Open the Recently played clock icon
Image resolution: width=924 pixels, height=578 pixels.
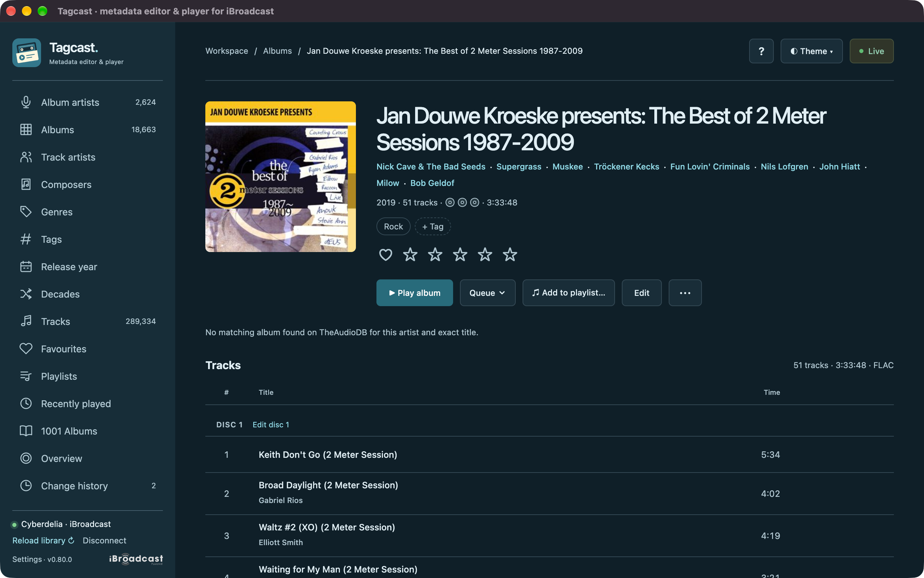point(26,403)
